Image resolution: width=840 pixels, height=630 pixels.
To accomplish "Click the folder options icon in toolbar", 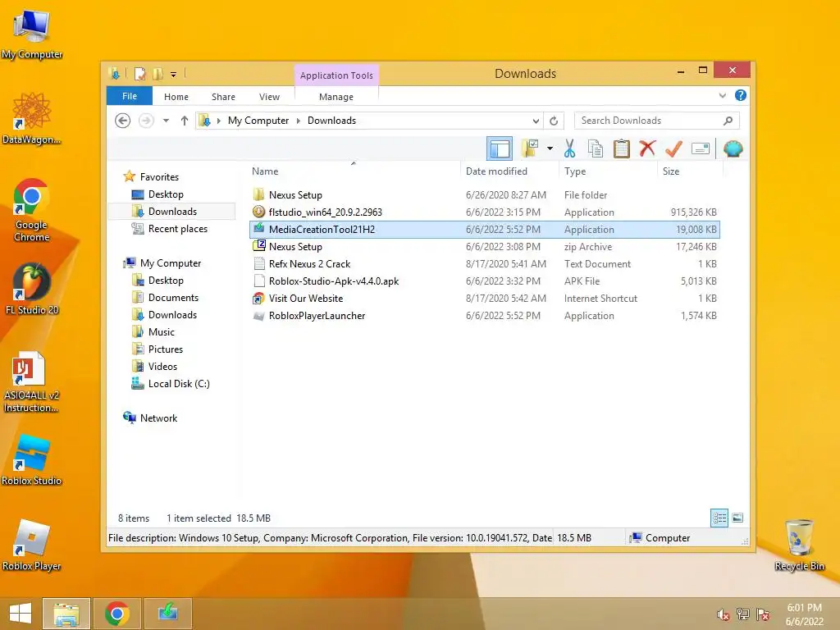I will [x=530, y=148].
